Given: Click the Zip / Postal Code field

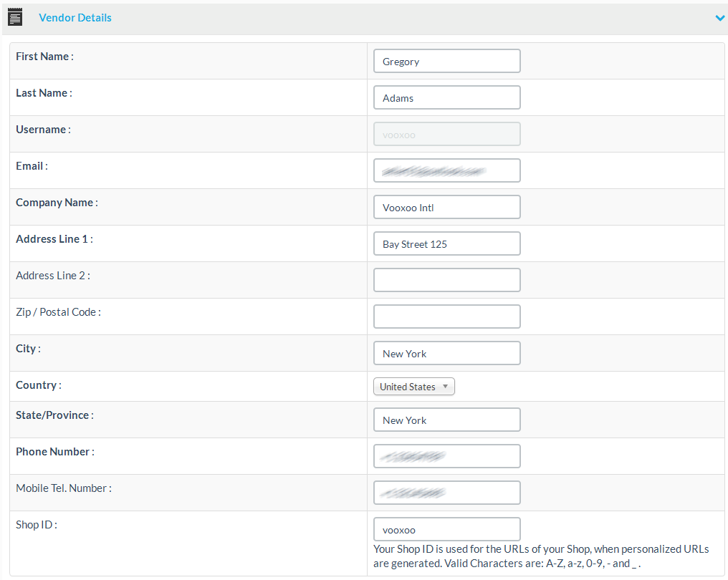Looking at the screenshot, I should click(x=446, y=317).
